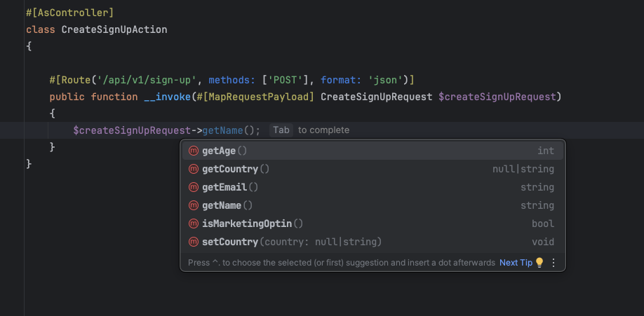
Task: Click the method icon beside getCountry
Action: click(x=194, y=169)
